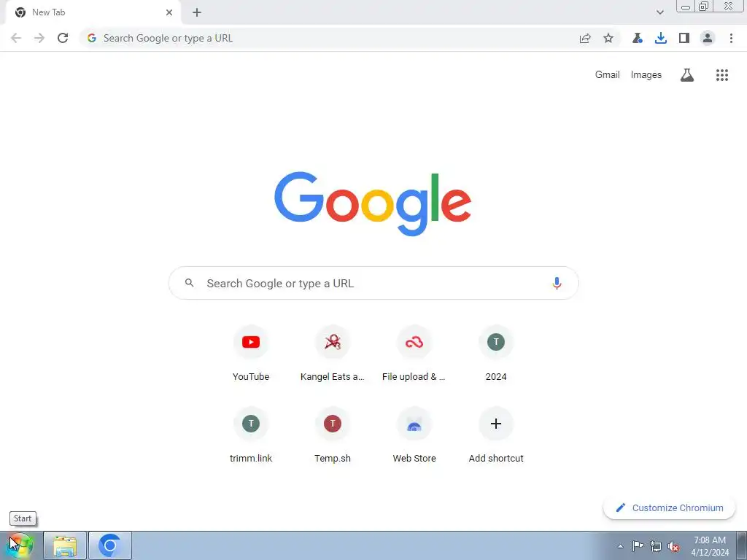This screenshot has height=560, width=747.
Task: Close the New Tab tab
Action: pos(169,12)
